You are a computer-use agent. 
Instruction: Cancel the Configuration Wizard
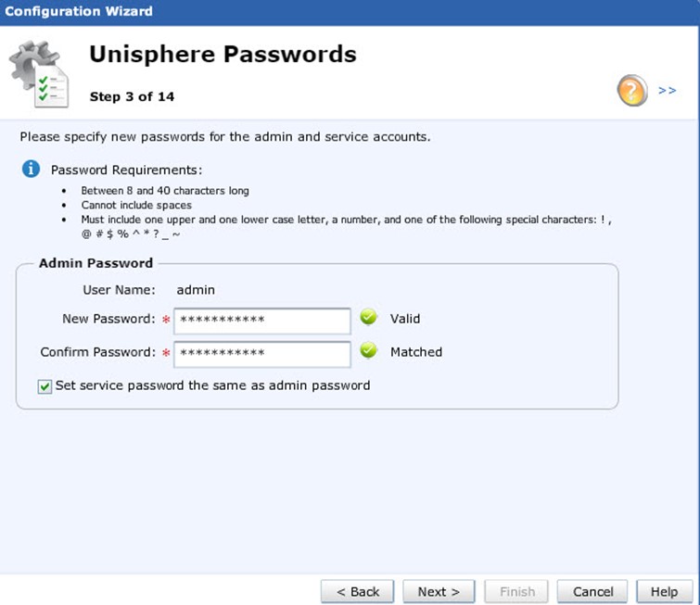[x=592, y=592]
